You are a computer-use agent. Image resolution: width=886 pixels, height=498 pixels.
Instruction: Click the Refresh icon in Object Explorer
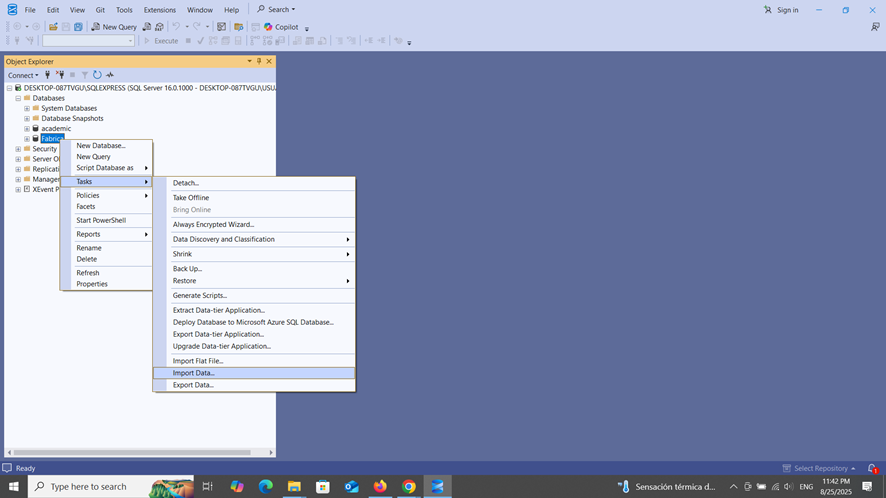pyautogui.click(x=97, y=75)
